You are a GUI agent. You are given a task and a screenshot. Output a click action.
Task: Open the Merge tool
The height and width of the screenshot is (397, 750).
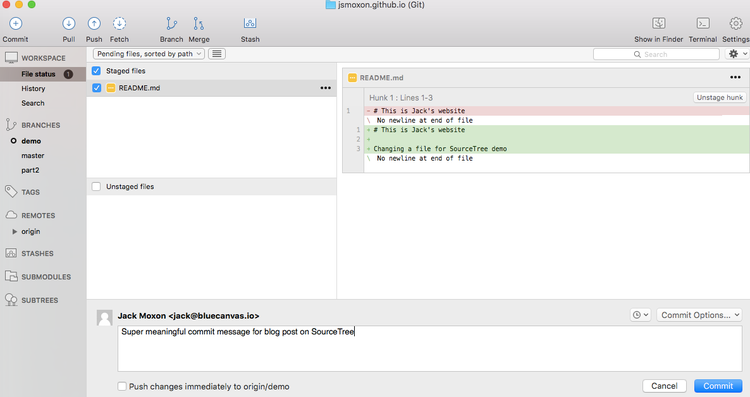(x=199, y=23)
